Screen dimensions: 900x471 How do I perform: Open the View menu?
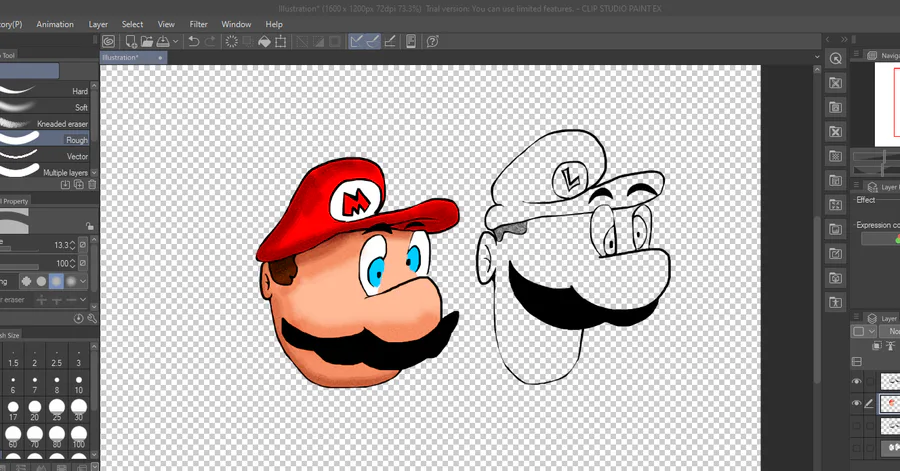166,24
